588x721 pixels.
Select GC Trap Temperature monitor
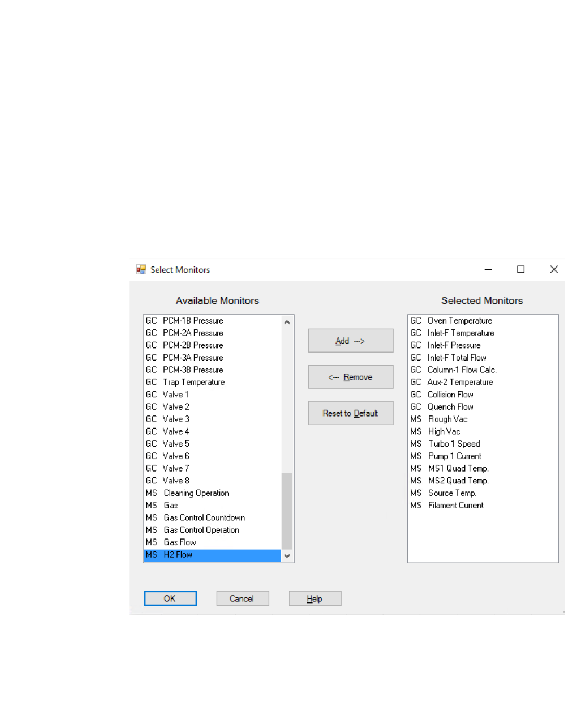[x=193, y=382]
